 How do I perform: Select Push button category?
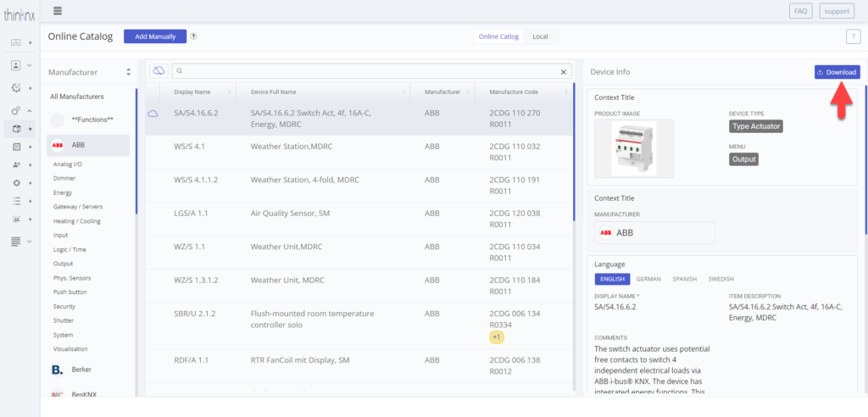(x=70, y=292)
